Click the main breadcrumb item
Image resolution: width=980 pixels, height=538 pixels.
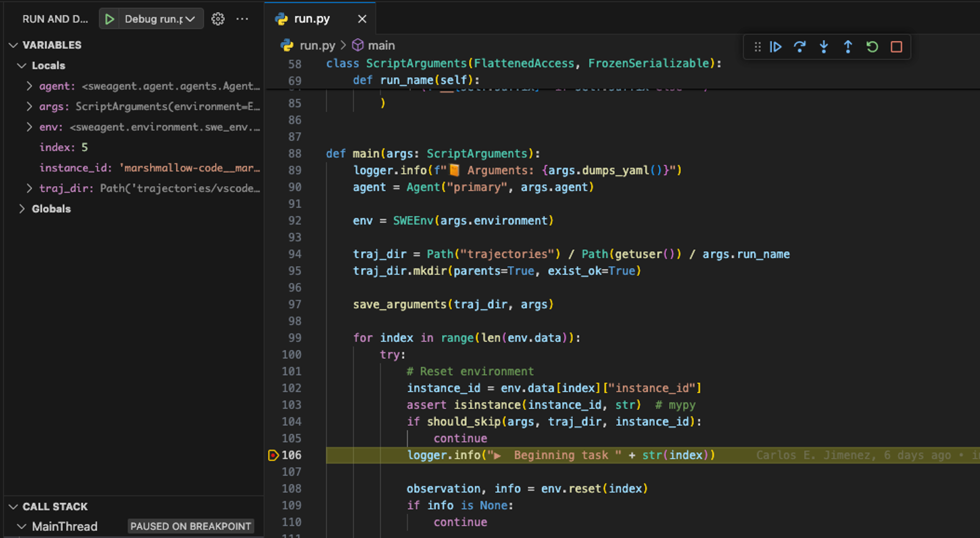[x=381, y=46]
